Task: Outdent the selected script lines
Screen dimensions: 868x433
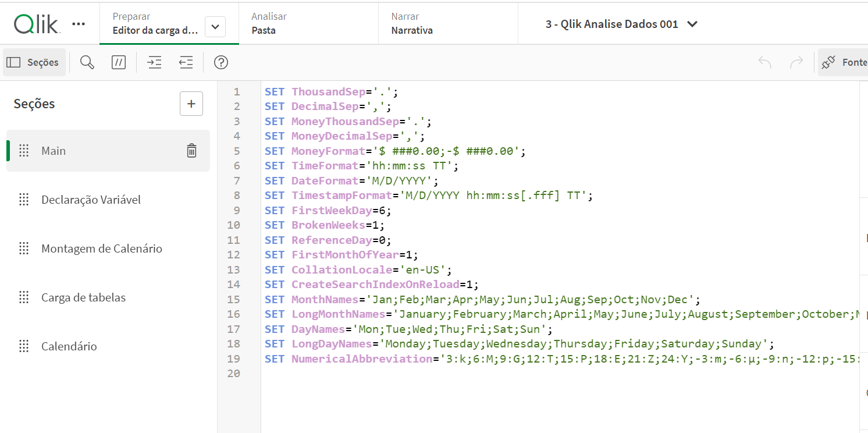Action: 186,63
